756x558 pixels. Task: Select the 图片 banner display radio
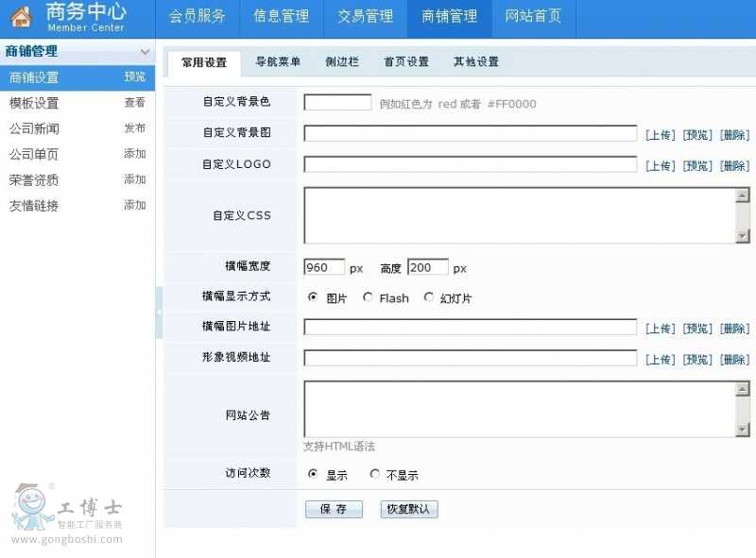(x=313, y=297)
